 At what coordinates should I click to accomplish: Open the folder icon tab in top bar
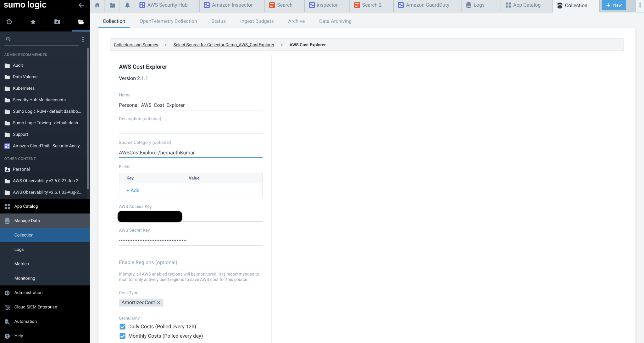click(x=112, y=5)
